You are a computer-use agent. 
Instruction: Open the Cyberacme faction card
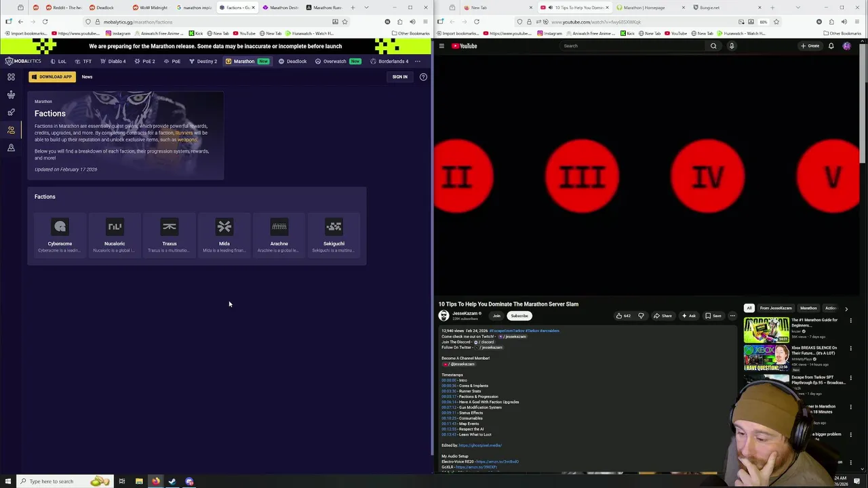(x=60, y=235)
